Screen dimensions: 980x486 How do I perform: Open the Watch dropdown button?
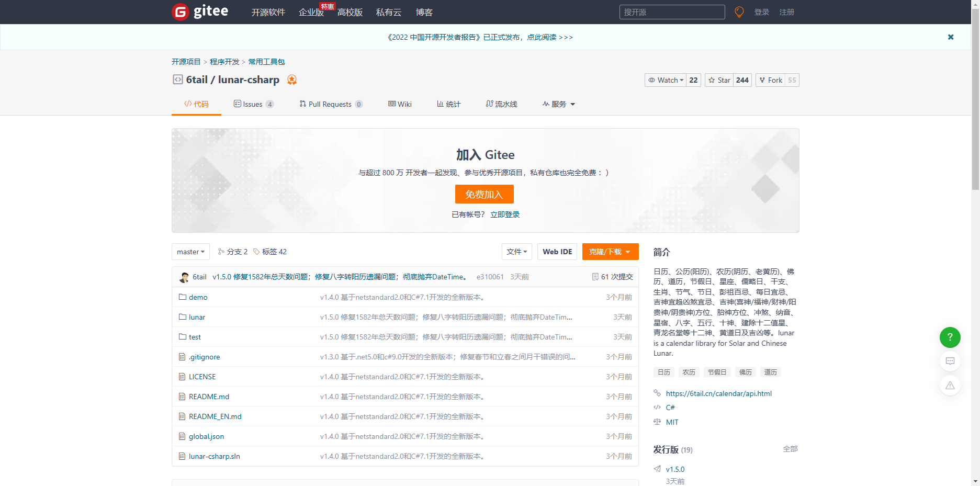click(x=666, y=80)
